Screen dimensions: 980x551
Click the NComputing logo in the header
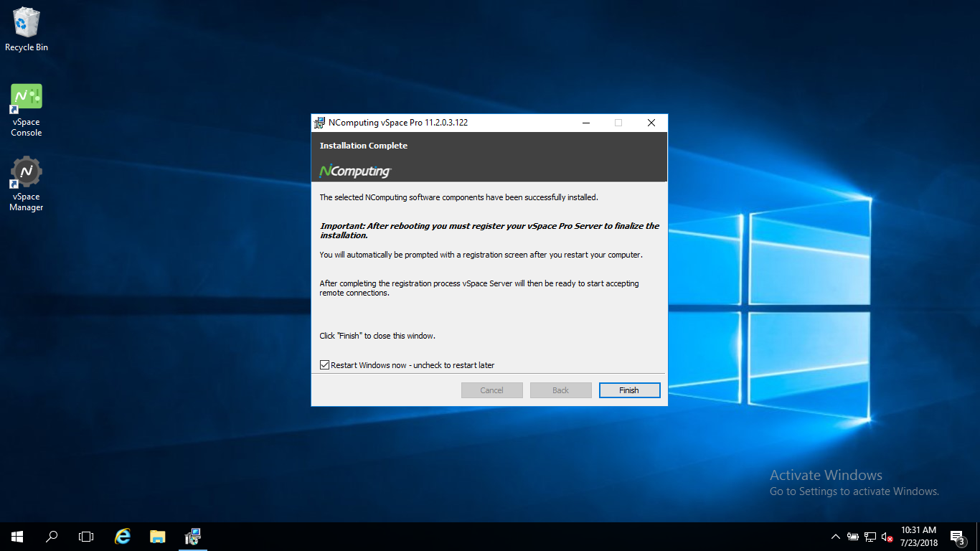point(355,171)
